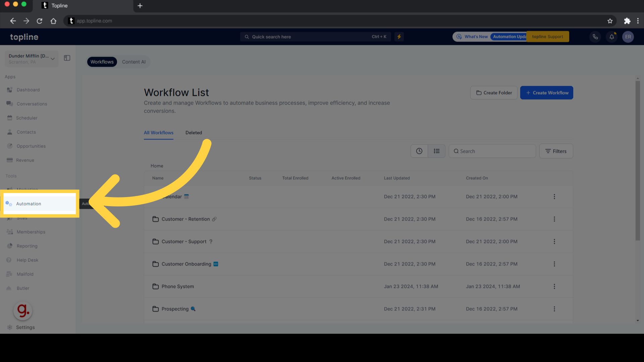Toggle the sidebar collapse icon

click(67, 58)
